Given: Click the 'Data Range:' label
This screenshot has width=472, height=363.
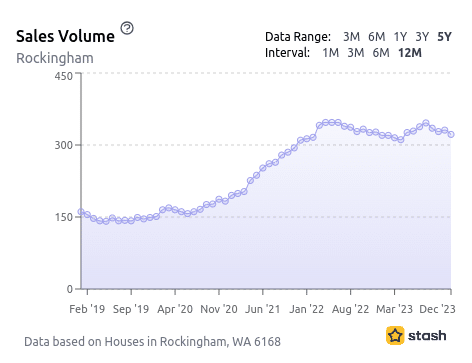Looking at the screenshot, I should coord(298,36).
